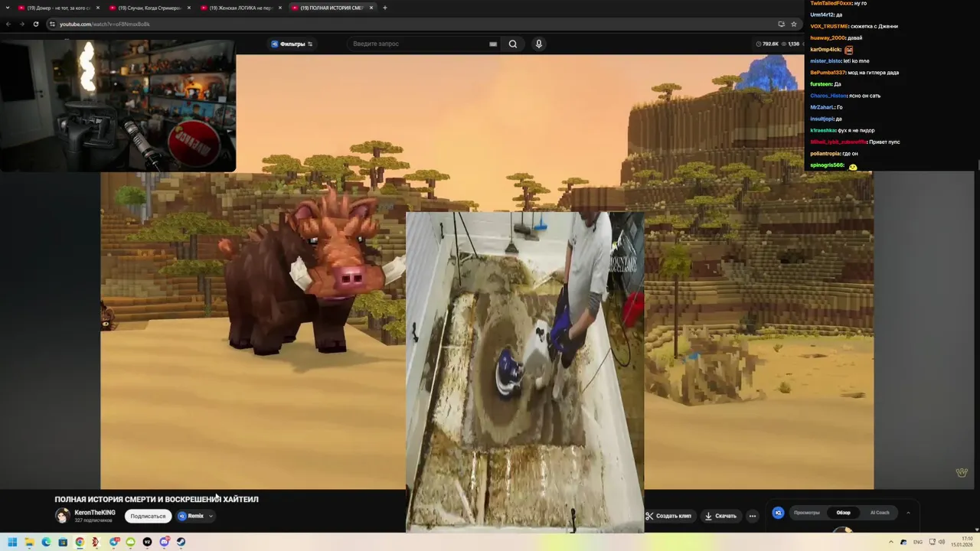Click chat username Charos_Histon
This screenshot has height=551, width=980.
coord(828,96)
